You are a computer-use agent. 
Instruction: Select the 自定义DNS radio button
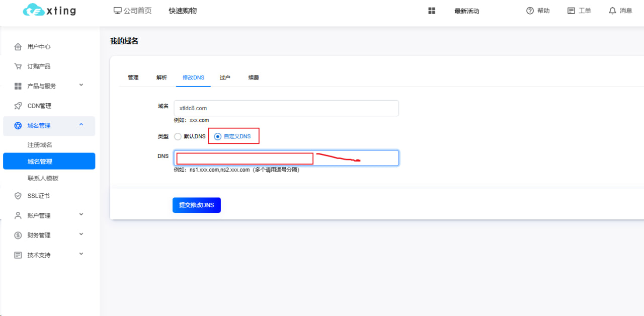tap(218, 136)
